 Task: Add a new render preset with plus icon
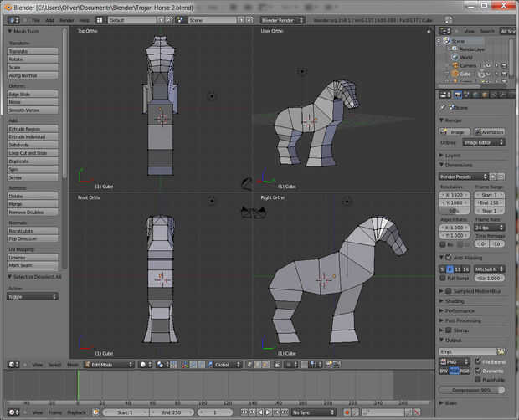pos(493,177)
